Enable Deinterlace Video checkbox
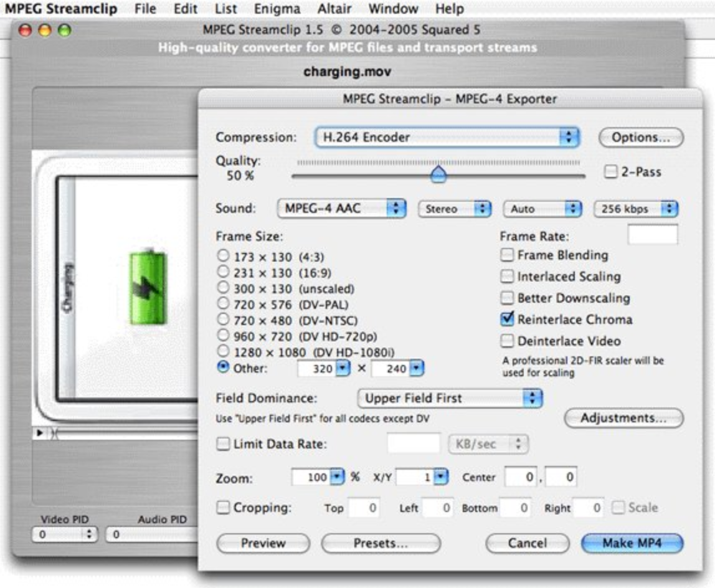 (507, 341)
